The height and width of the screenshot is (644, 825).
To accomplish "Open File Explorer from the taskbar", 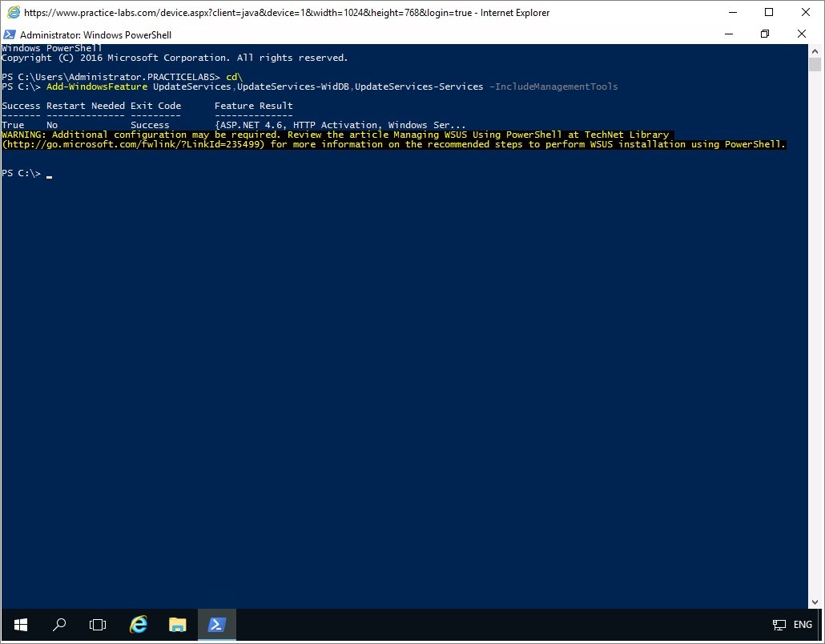I will tap(177, 625).
